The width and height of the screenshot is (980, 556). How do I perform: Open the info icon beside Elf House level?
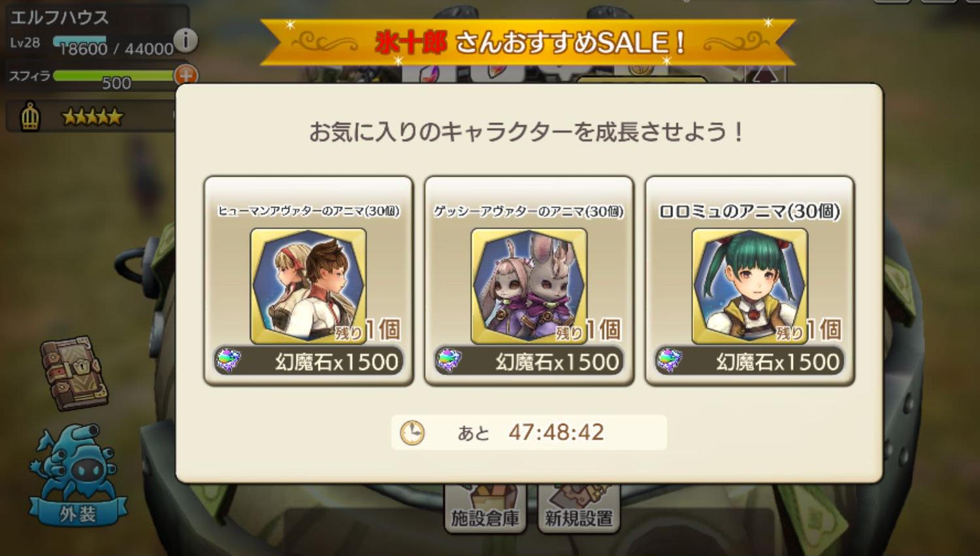click(x=186, y=41)
